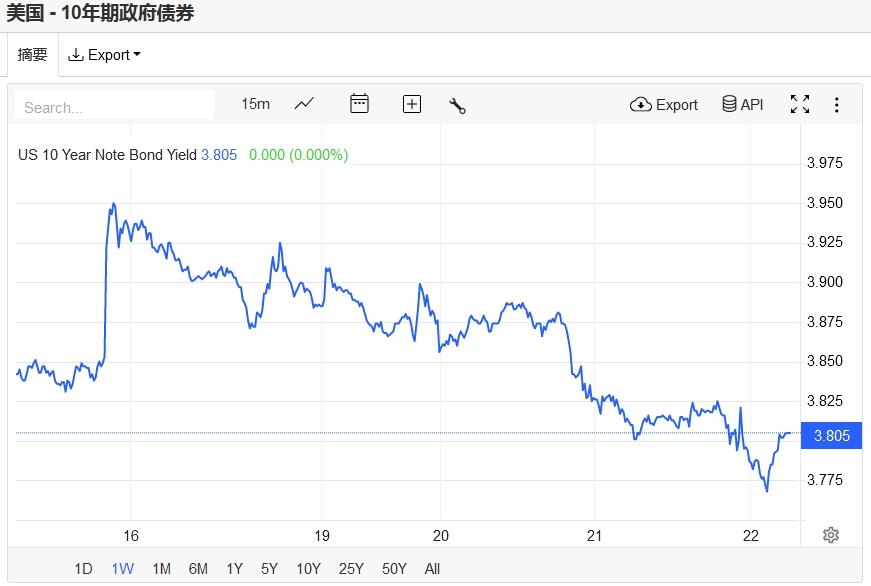Open the wrench chart tools icon
The image size is (871, 586).
click(458, 105)
